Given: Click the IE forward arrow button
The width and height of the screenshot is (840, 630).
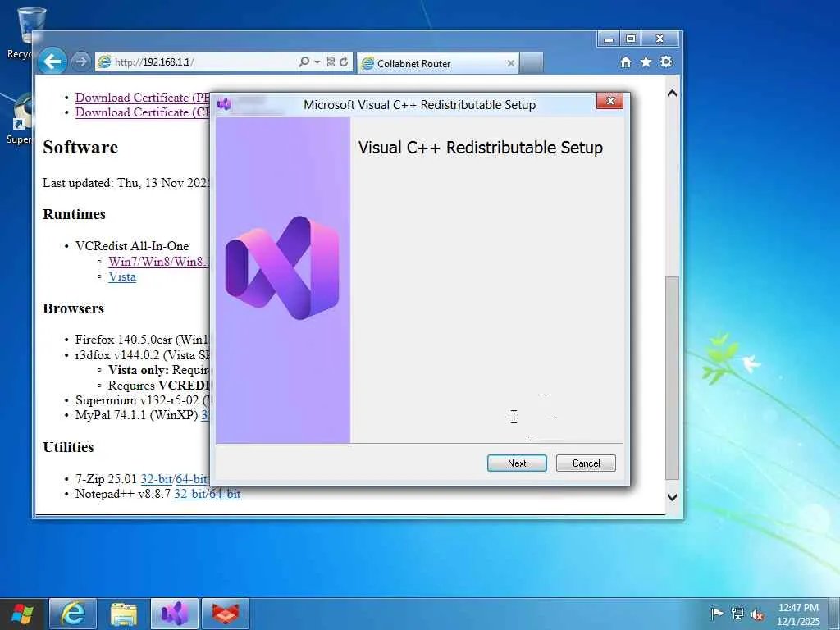Looking at the screenshot, I should click(81, 62).
